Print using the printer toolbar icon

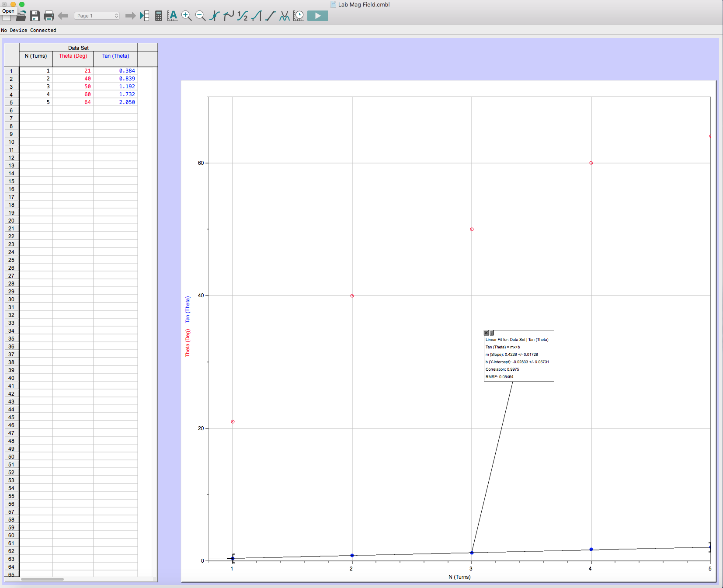pos(49,16)
